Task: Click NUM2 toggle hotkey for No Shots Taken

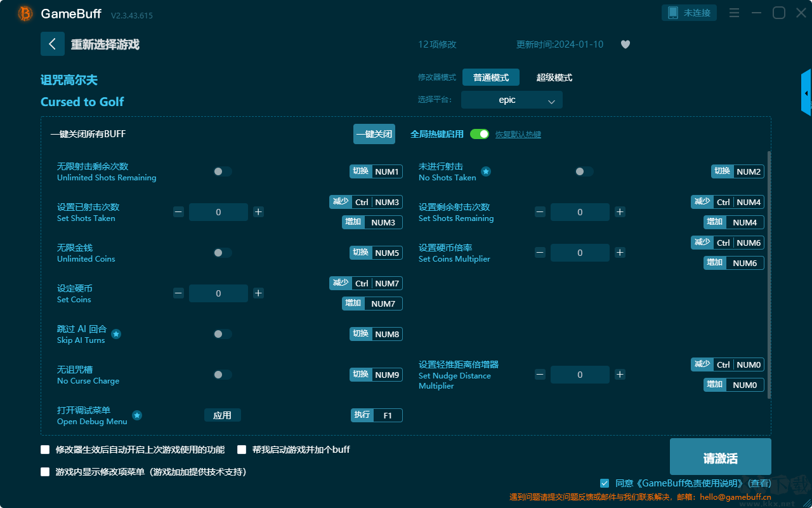Action: (x=738, y=171)
